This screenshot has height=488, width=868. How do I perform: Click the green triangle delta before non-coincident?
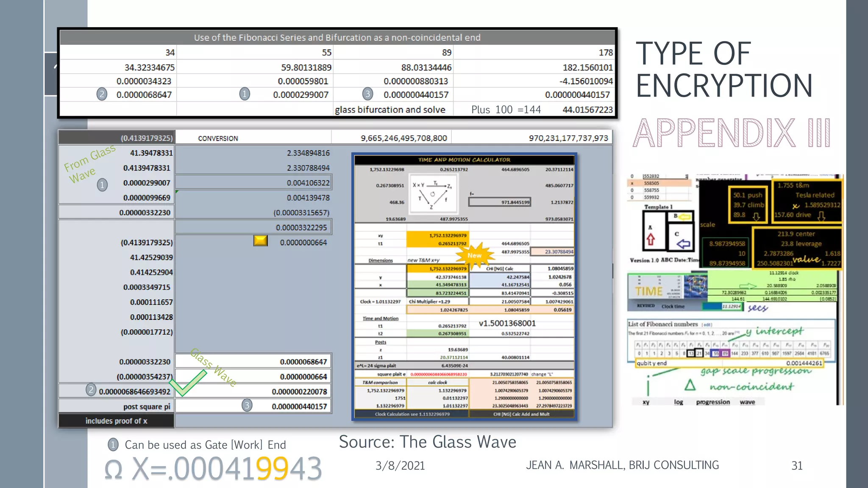pos(690,385)
